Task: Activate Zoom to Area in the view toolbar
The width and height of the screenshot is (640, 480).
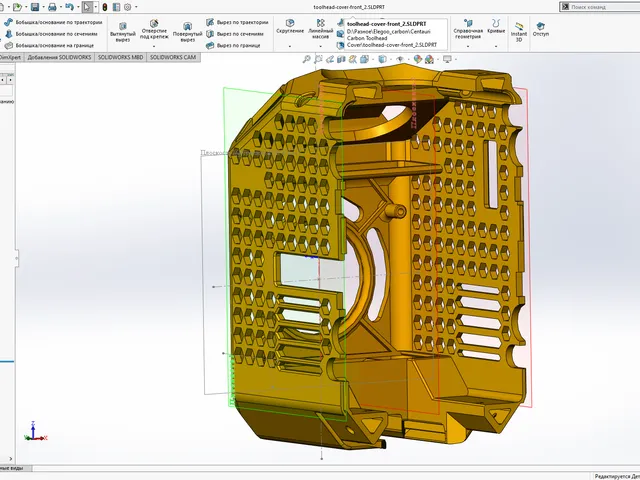Action: click(318, 59)
